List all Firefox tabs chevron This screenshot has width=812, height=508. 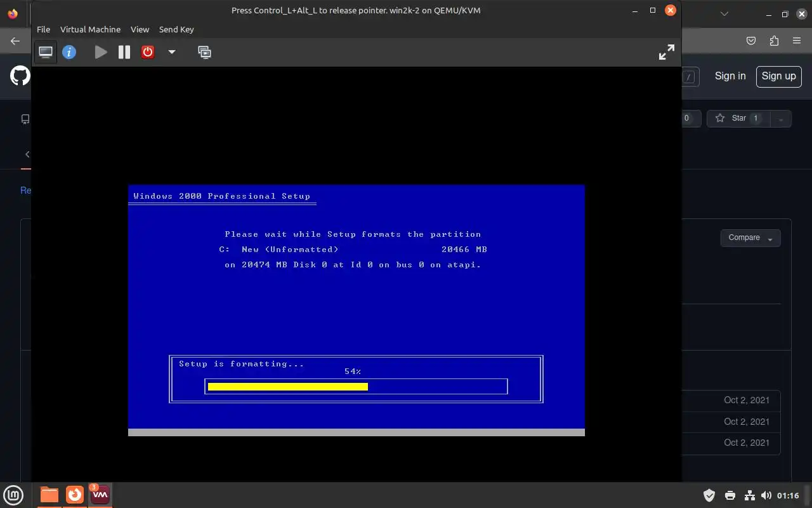click(x=725, y=13)
